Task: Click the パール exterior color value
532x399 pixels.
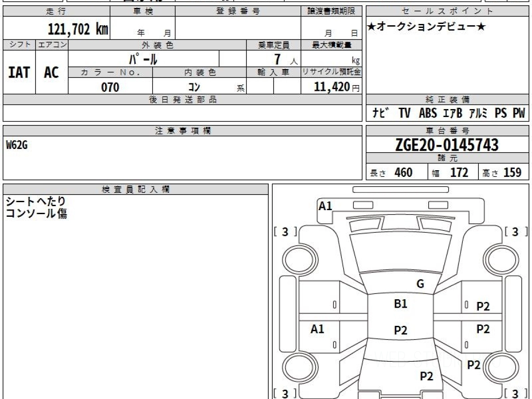Action: [x=143, y=59]
